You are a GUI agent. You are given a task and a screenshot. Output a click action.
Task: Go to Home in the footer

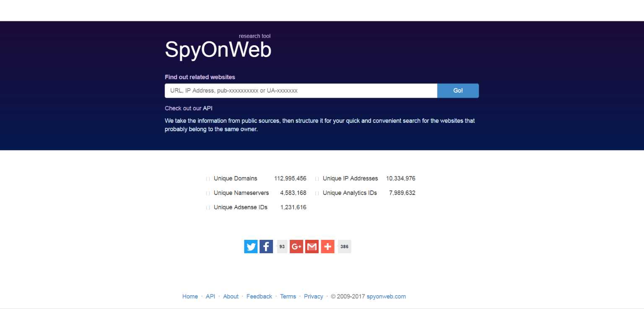coord(190,296)
